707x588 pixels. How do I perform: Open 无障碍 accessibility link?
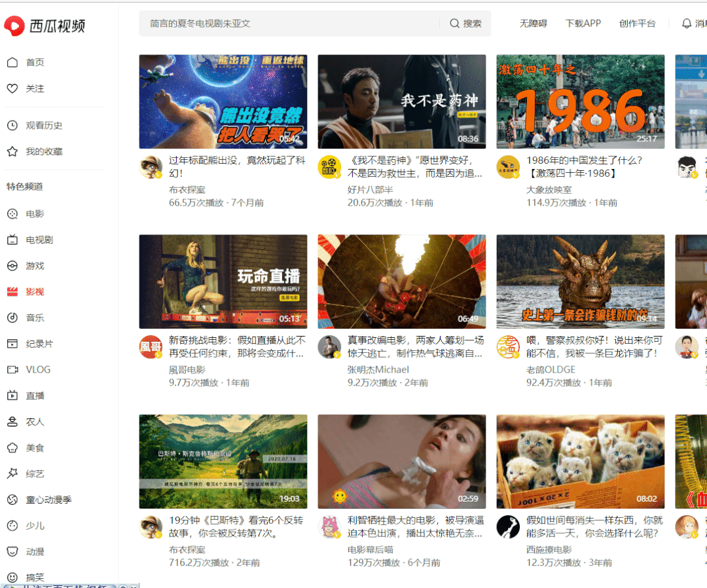(x=534, y=24)
